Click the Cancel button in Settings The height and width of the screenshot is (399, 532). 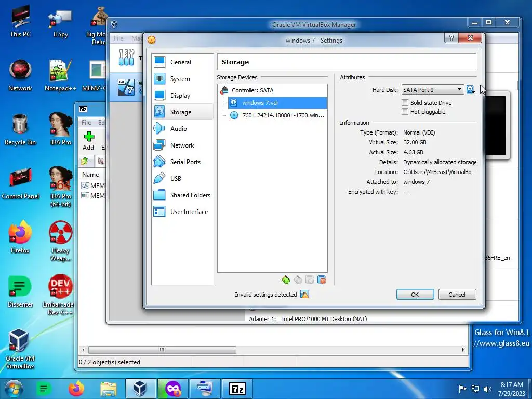457,295
